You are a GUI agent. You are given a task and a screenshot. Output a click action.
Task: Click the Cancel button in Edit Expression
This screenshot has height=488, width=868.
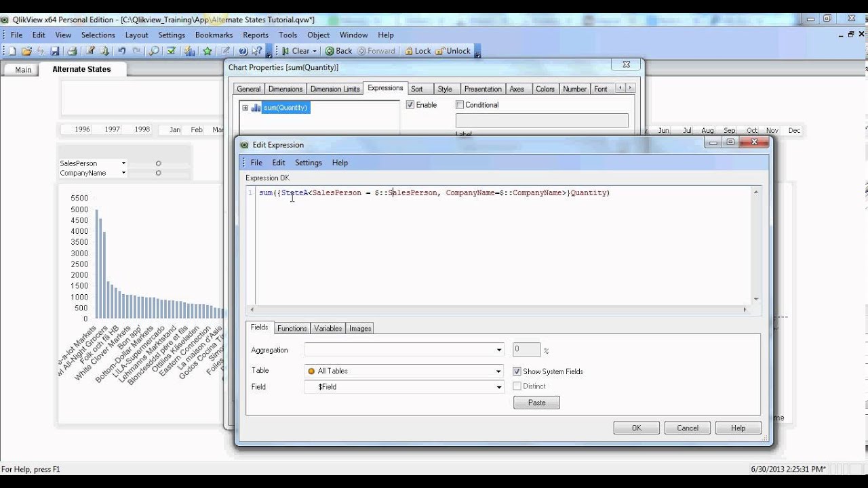[688, 428]
